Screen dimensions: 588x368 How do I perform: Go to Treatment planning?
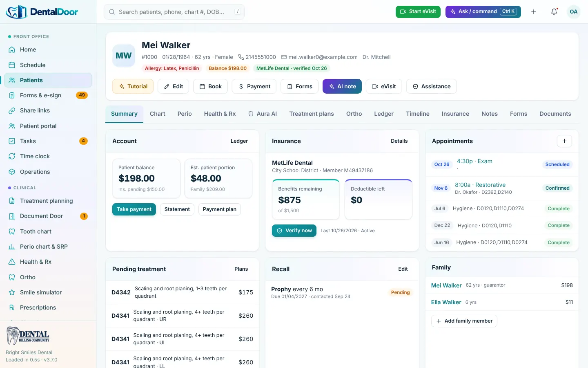48,201
